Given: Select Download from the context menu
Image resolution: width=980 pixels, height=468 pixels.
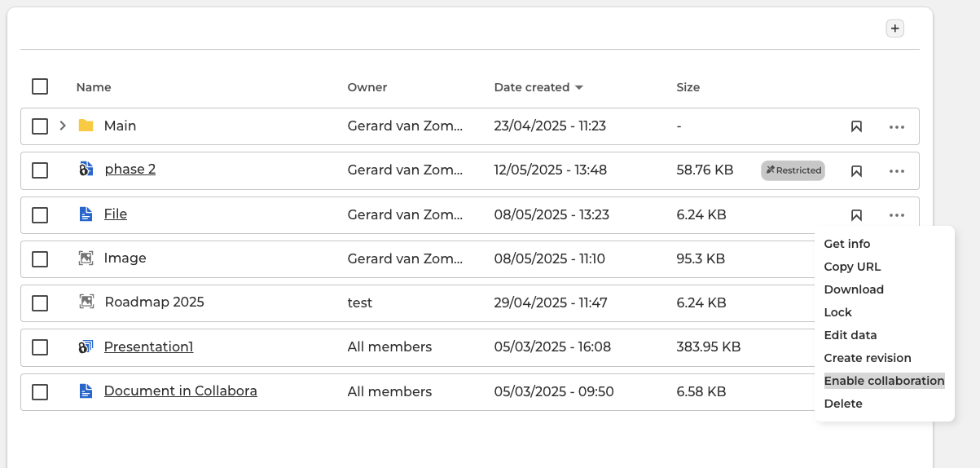Looking at the screenshot, I should point(854,289).
